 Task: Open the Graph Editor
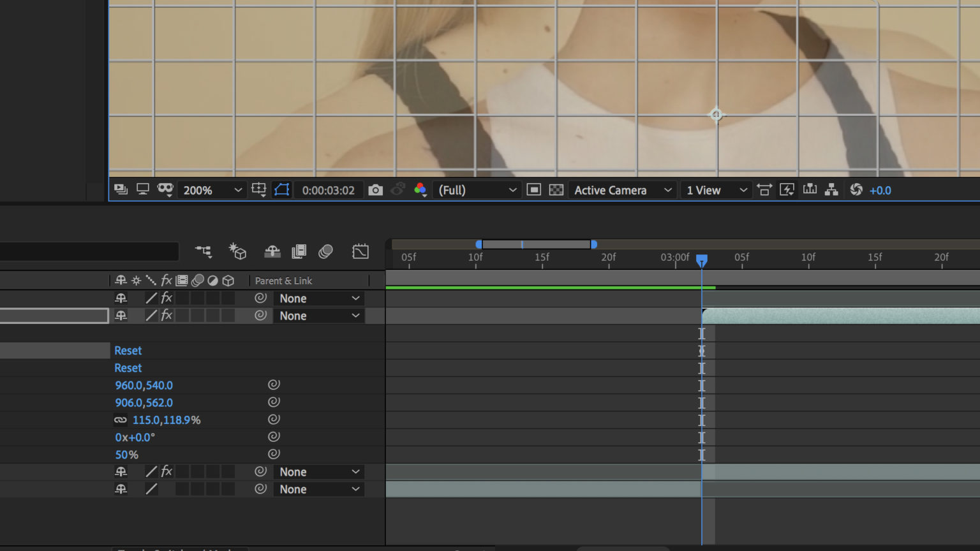tap(360, 251)
